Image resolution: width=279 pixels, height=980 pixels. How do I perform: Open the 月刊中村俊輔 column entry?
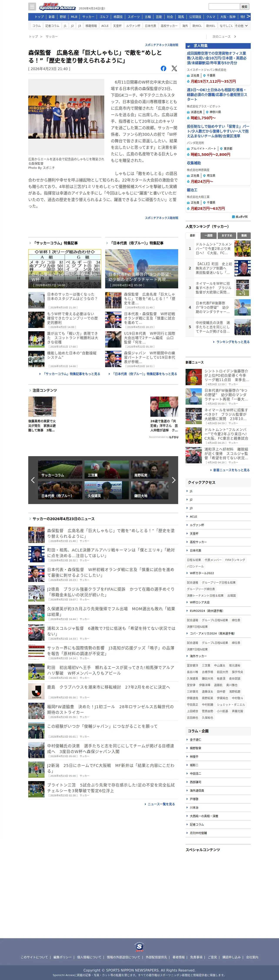(x=218, y=833)
